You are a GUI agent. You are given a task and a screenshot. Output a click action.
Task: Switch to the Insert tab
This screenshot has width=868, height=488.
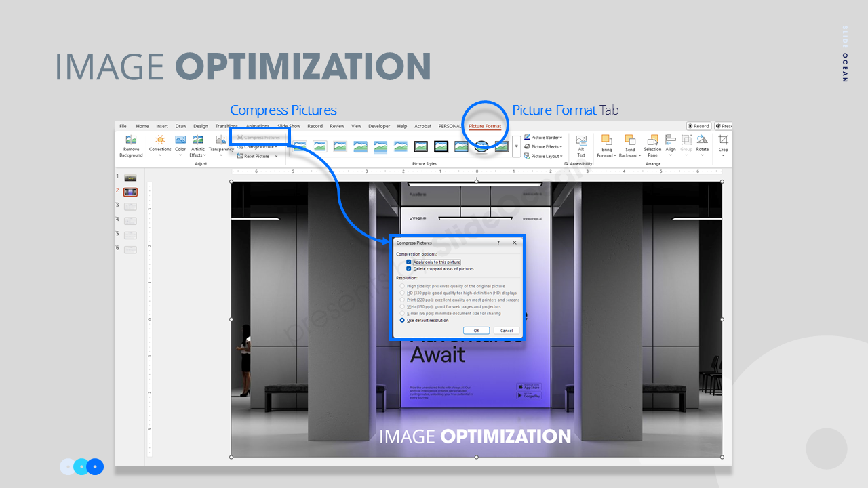(162, 126)
